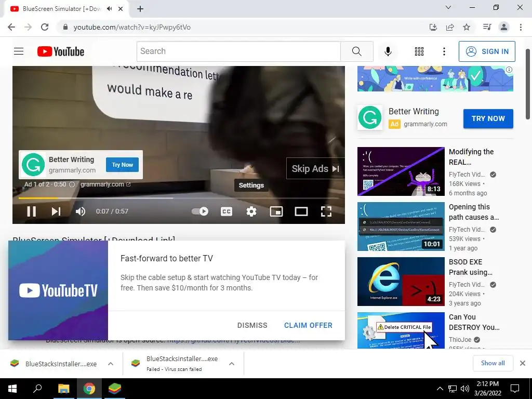Open Chrome three-dot menu
The width and height of the screenshot is (532, 399).
point(521,27)
